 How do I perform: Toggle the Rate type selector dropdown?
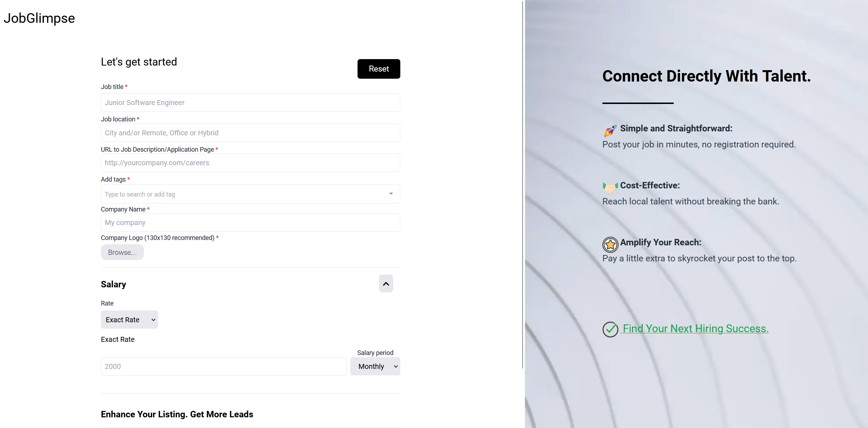tap(129, 320)
